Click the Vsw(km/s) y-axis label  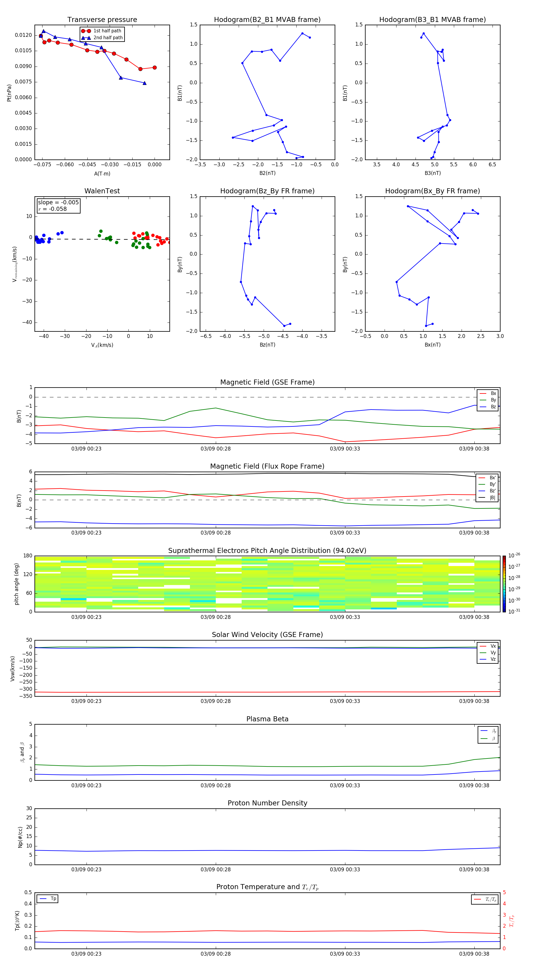pos(12,668)
